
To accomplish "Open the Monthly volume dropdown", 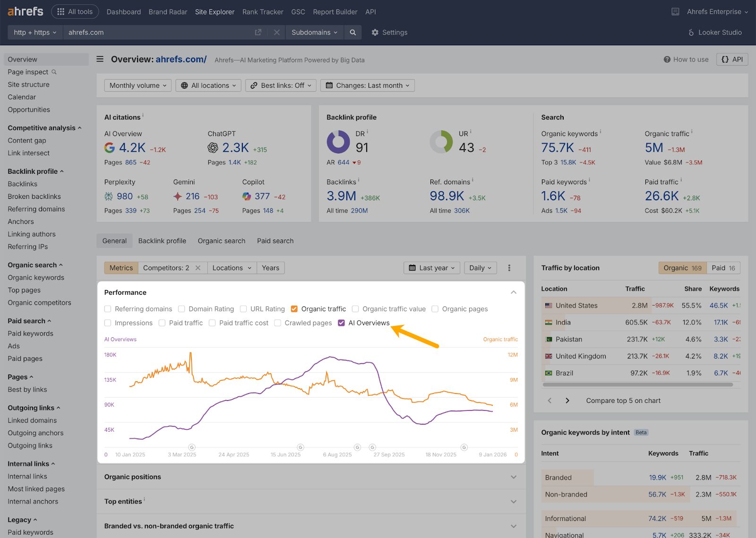I will point(137,85).
